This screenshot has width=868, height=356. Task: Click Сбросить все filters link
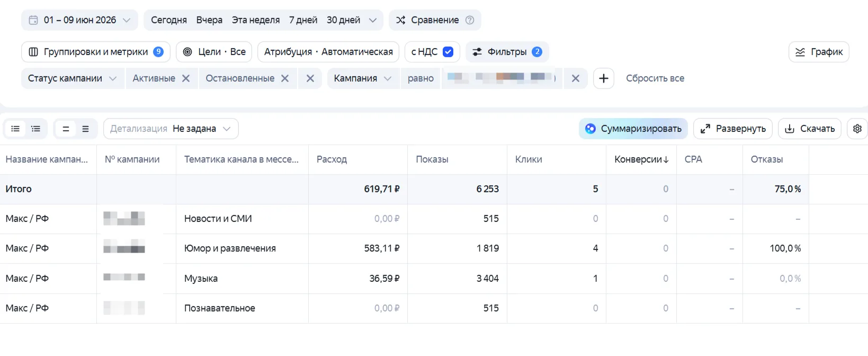[x=655, y=78]
